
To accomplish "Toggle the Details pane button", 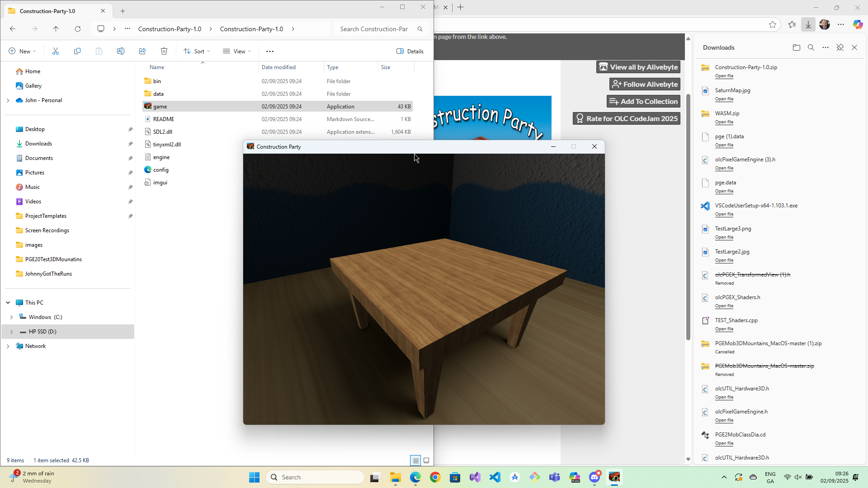I will (x=410, y=52).
